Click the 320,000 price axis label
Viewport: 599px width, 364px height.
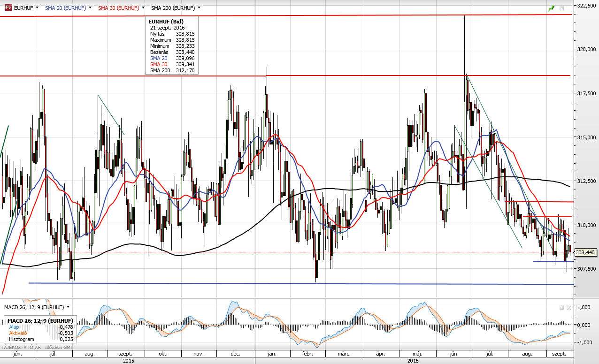(586, 49)
